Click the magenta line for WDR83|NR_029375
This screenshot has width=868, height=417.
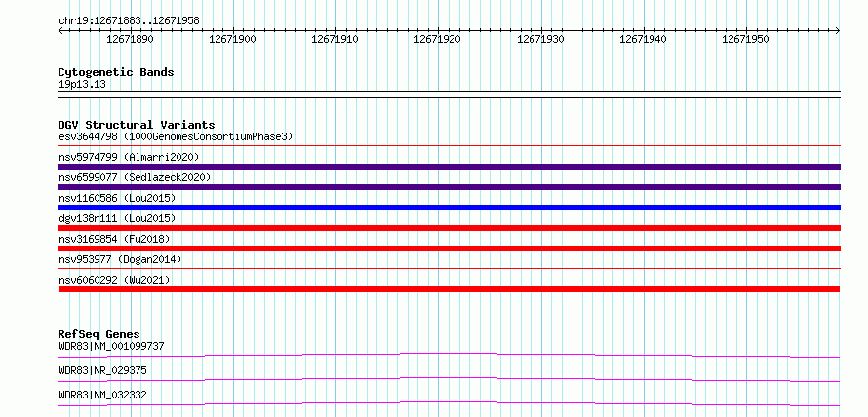pos(449,379)
